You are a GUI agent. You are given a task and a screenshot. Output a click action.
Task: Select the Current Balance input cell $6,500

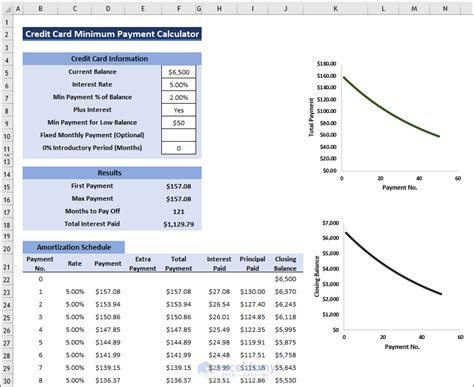pos(178,72)
